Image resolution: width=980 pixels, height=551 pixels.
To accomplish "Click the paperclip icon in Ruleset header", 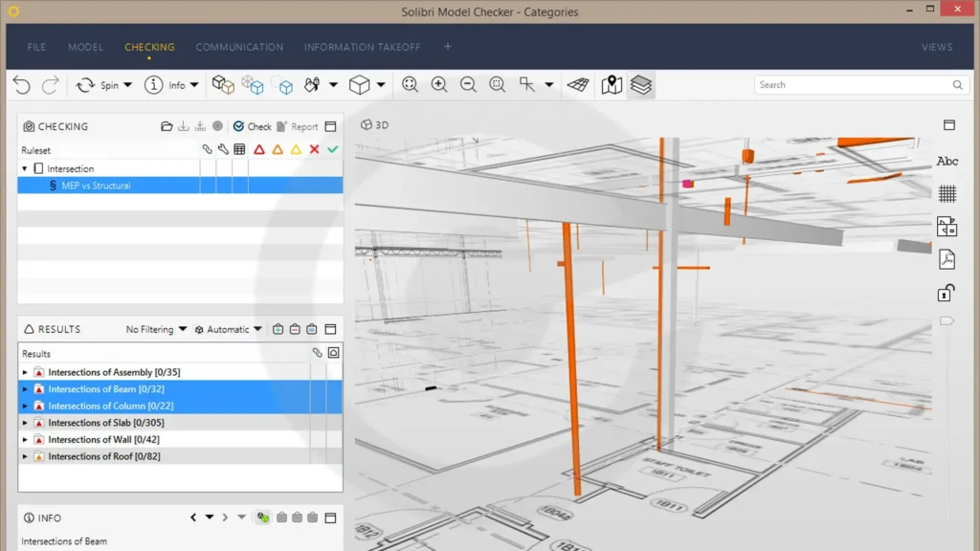I will point(207,149).
